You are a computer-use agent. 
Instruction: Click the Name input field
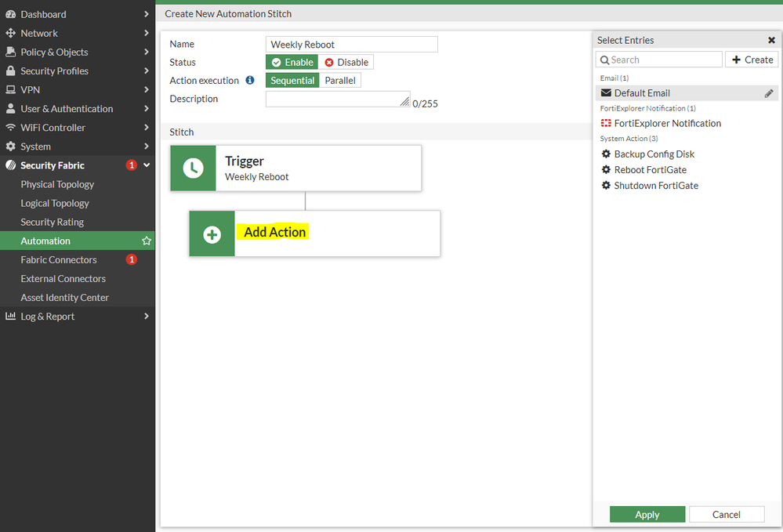352,45
